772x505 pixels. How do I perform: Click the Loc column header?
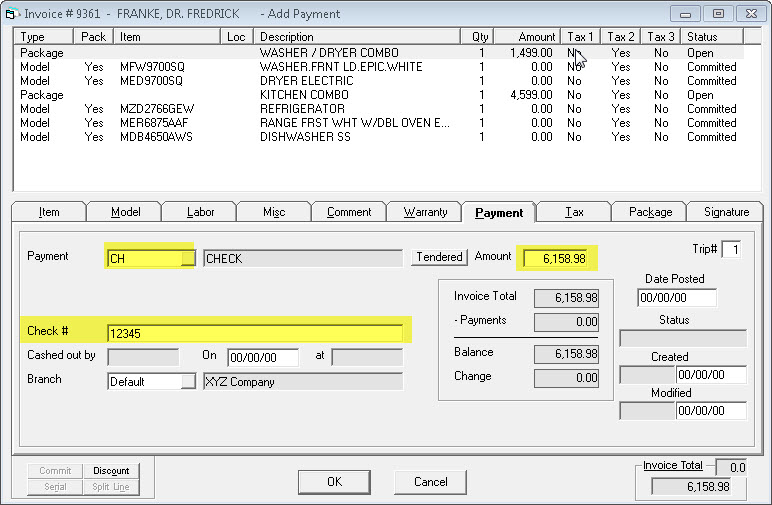coord(236,37)
